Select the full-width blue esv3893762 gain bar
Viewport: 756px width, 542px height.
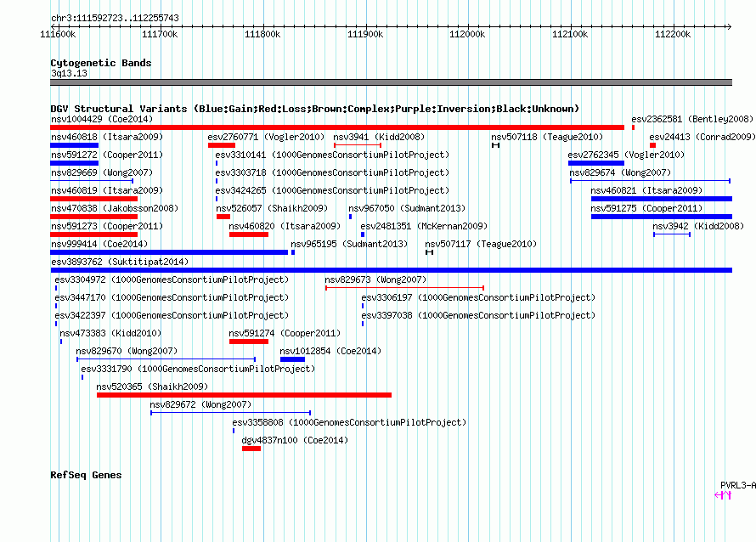[391, 270]
